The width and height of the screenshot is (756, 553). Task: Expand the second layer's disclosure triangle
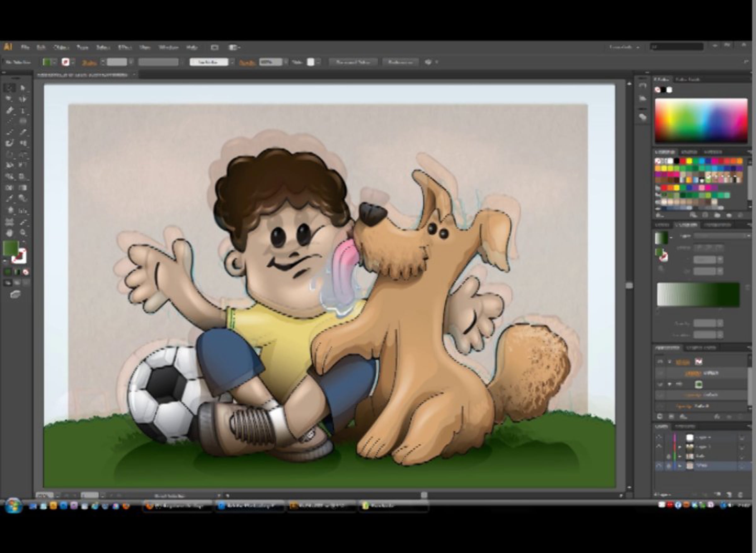click(x=680, y=447)
